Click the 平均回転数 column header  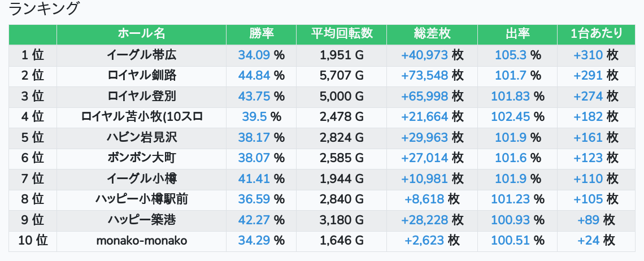pyautogui.click(x=341, y=34)
